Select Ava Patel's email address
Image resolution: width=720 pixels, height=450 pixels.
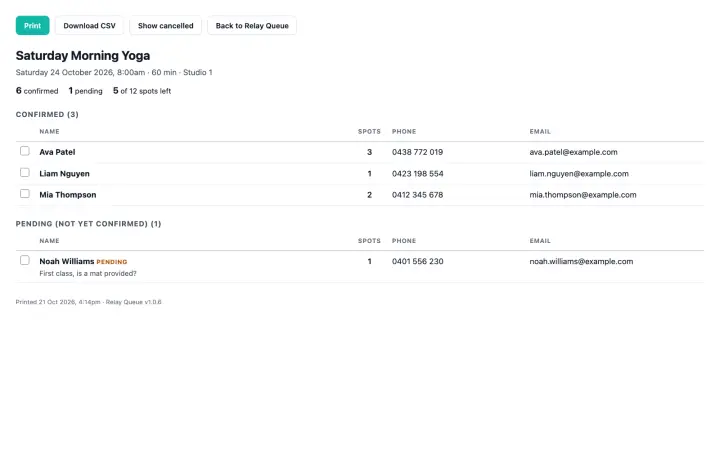[573, 152]
